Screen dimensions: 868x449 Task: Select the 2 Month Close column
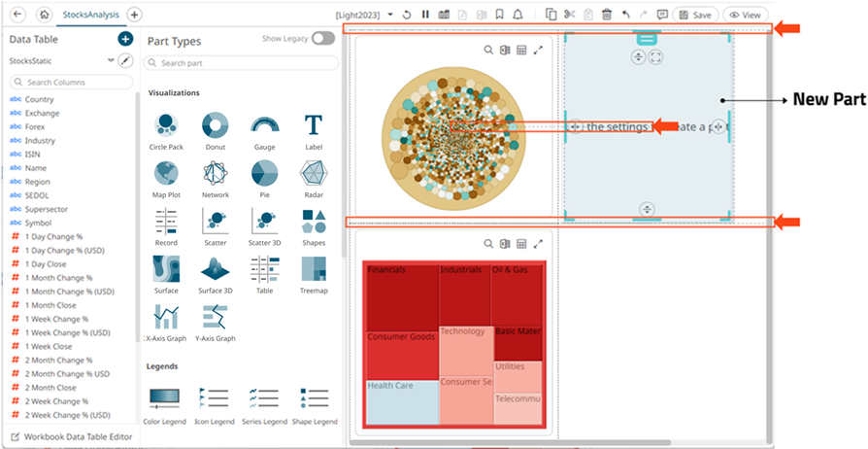[50, 388]
